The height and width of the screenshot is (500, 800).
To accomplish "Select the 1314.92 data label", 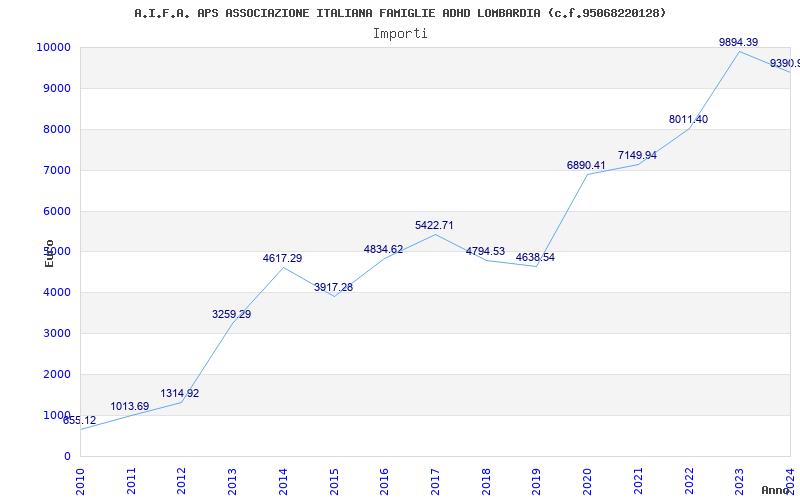I will (x=180, y=393).
